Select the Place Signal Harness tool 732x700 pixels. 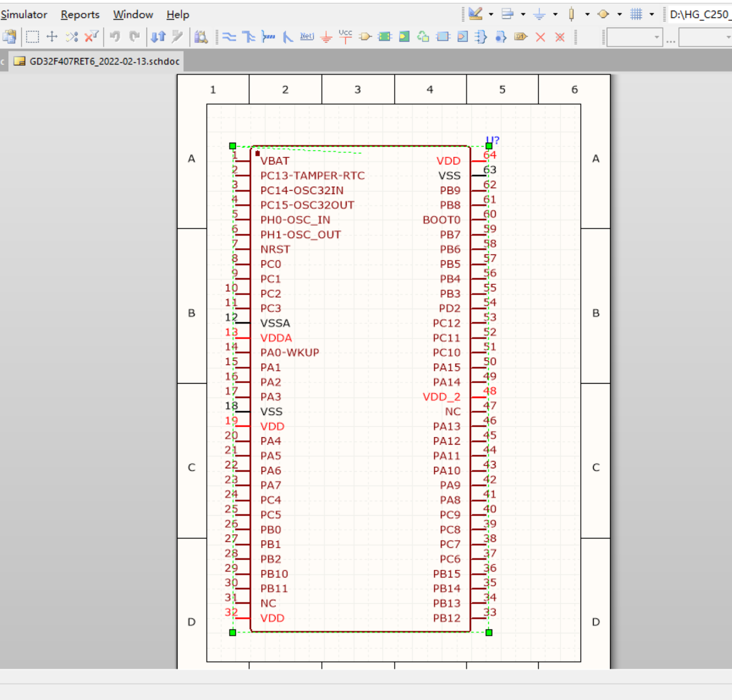268,37
